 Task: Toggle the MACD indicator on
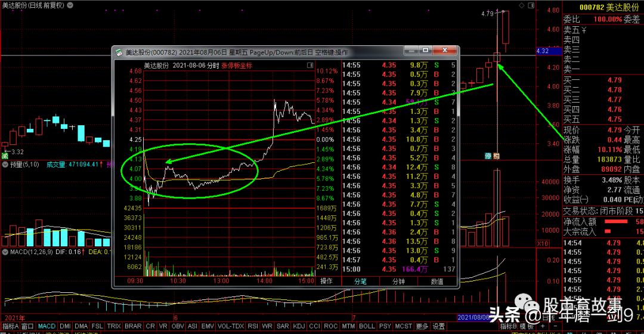(x=47, y=326)
